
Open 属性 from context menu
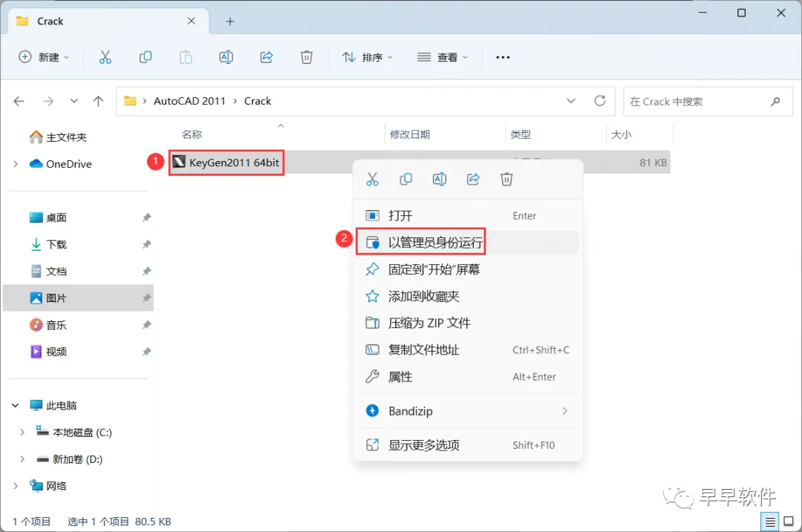click(468, 377)
